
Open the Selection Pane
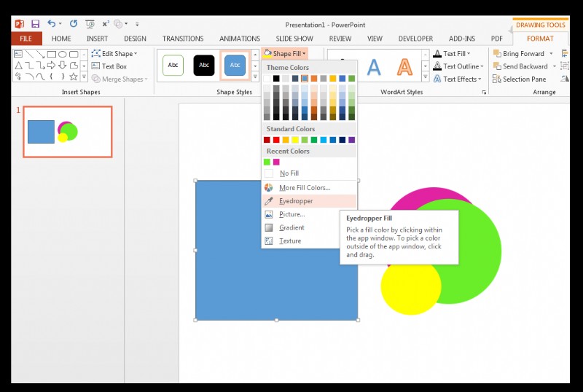click(x=520, y=79)
